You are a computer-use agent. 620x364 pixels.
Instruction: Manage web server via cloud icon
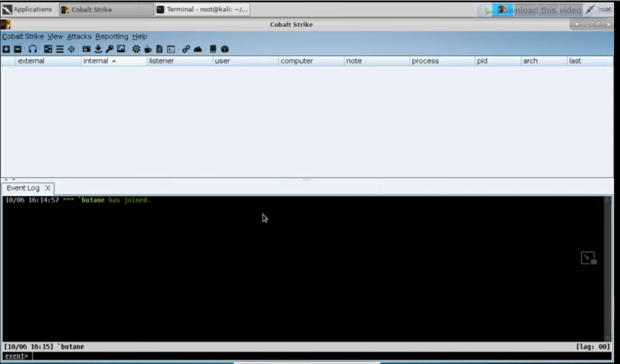(x=197, y=50)
